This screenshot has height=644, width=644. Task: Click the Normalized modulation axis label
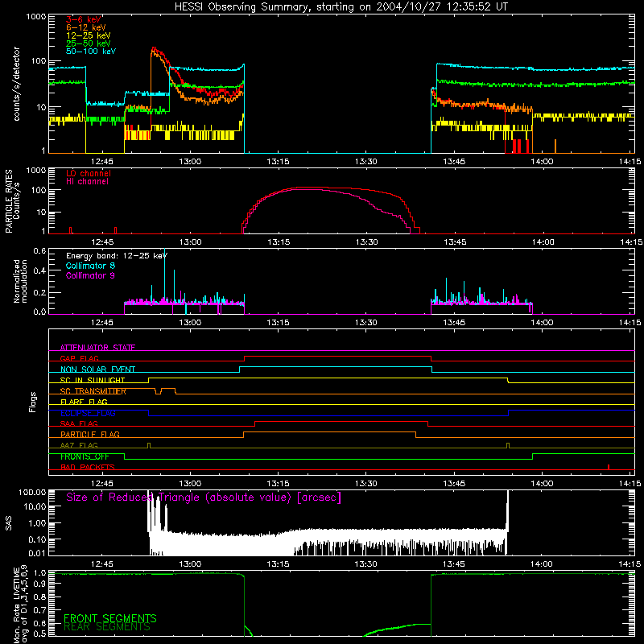tap(21, 281)
